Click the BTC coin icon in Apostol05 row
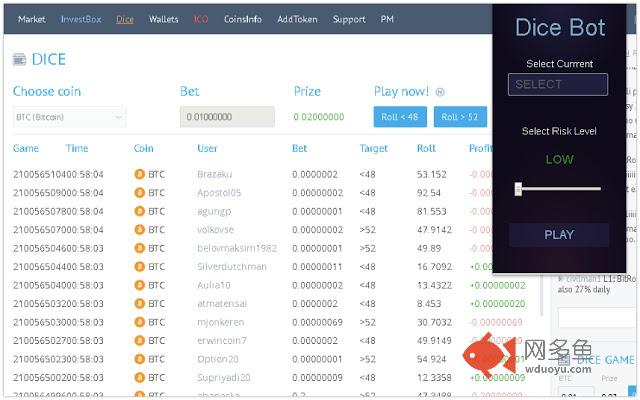Image resolution: width=640 pixels, height=400 pixels. coord(140,193)
